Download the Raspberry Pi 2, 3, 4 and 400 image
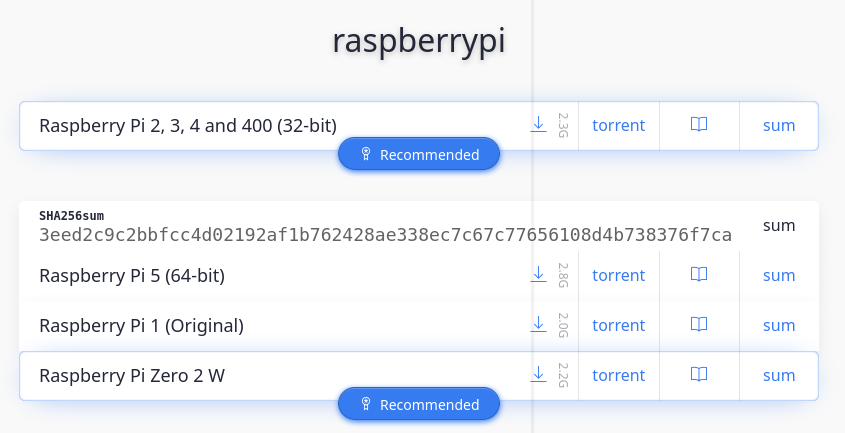 click(538, 125)
